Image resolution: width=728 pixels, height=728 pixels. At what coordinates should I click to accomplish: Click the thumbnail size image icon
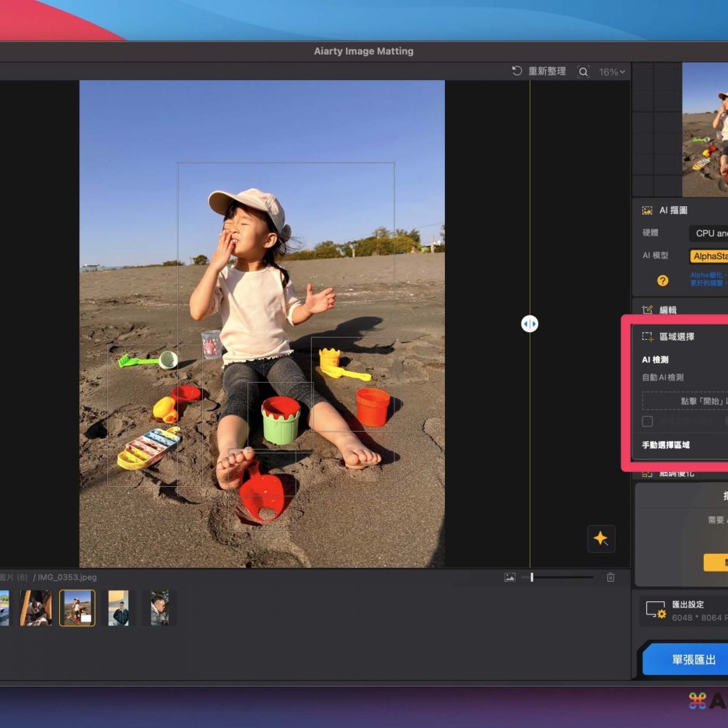tap(509, 577)
